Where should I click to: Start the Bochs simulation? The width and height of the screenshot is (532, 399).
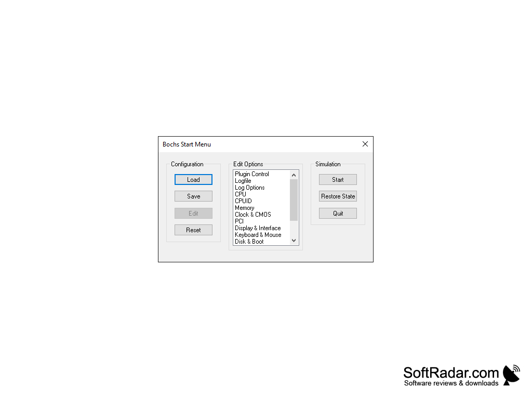pyautogui.click(x=338, y=179)
